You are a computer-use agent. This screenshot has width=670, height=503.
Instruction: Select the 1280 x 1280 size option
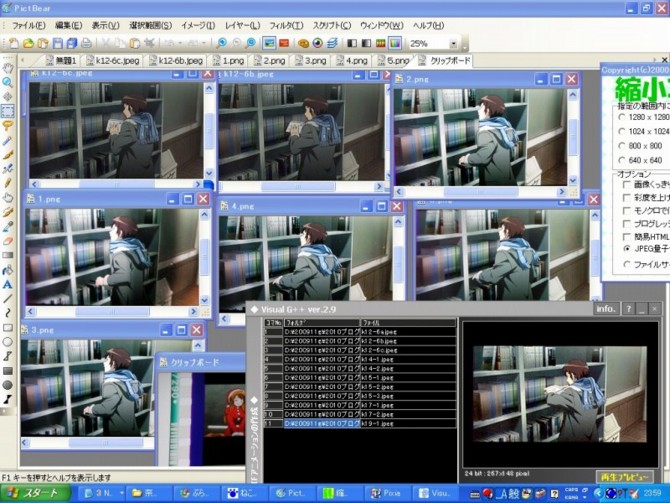tap(622, 117)
